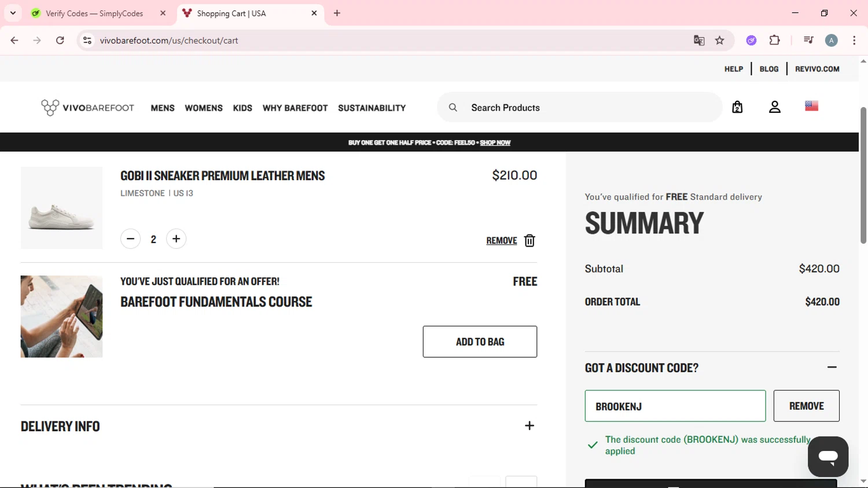The height and width of the screenshot is (488, 868).
Task: Bookmark this page with the star icon
Action: coord(720,41)
